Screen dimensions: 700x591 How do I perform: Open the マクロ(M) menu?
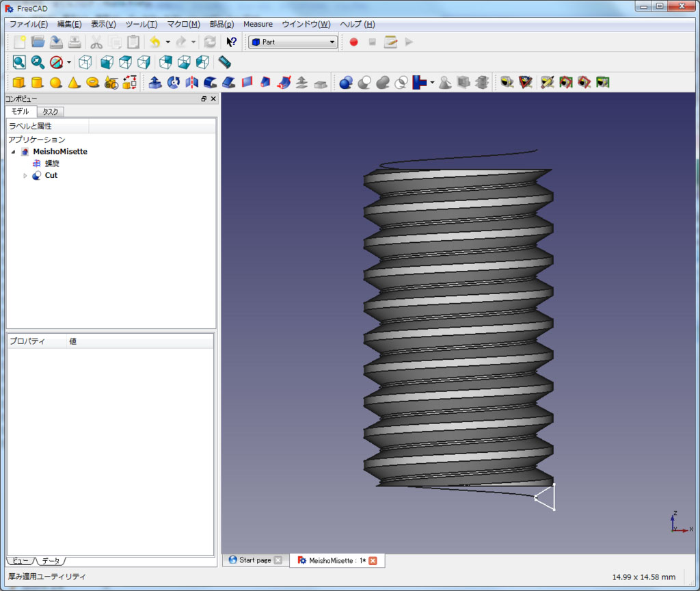(183, 24)
